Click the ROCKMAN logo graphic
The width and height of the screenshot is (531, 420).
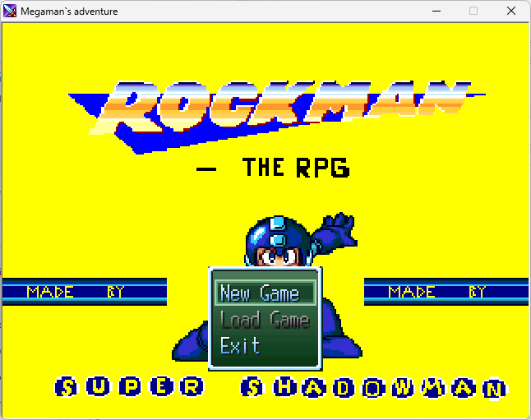coord(277,117)
